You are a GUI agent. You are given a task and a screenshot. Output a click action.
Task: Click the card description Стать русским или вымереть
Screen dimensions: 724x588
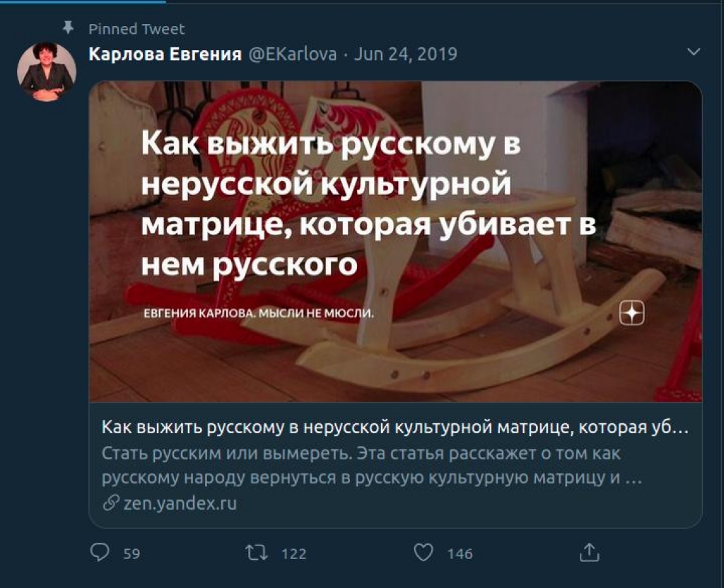tap(372, 465)
